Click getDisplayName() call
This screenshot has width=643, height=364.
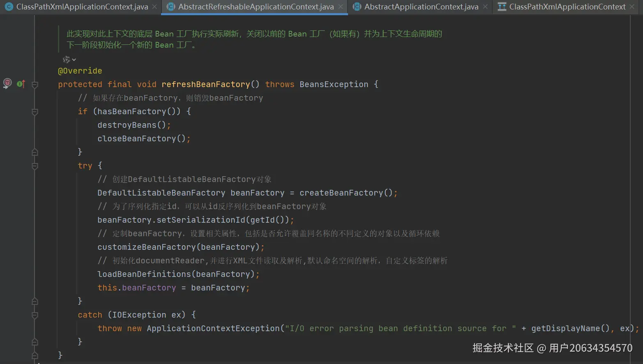pyautogui.click(x=570, y=328)
